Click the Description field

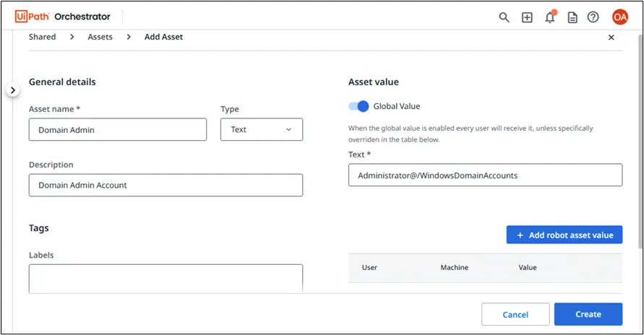point(166,185)
